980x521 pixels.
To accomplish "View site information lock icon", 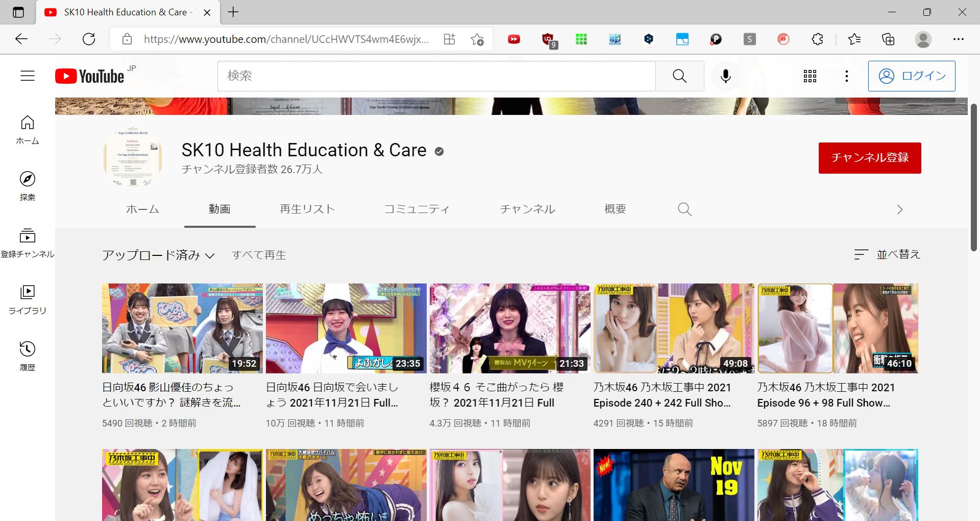I will 127,39.
